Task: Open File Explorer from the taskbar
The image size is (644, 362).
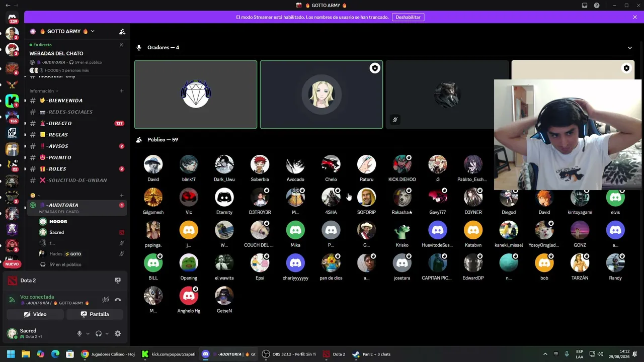Action: pos(26,354)
